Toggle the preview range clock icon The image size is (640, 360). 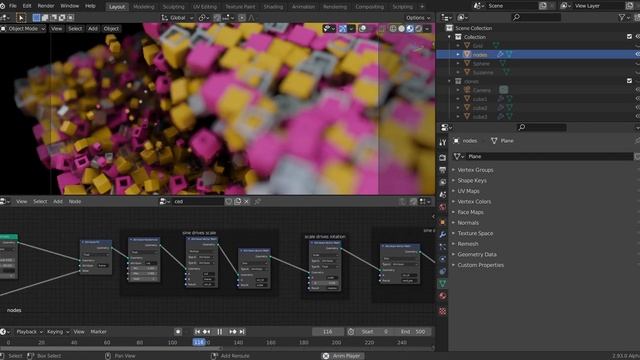(x=351, y=332)
